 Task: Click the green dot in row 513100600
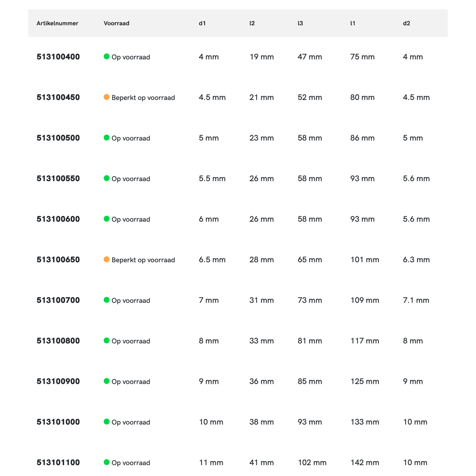pyautogui.click(x=107, y=219)
